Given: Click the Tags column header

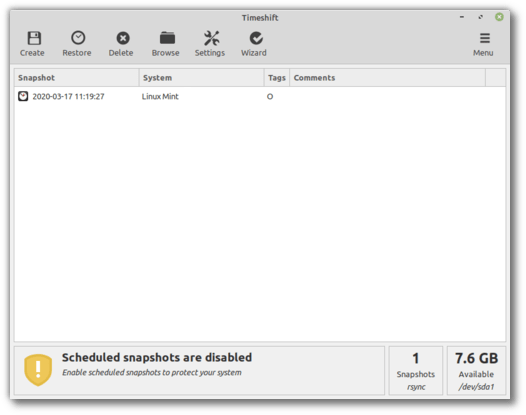Looking at the screenshot, I should pyautogui.click(x=277, y=78).
